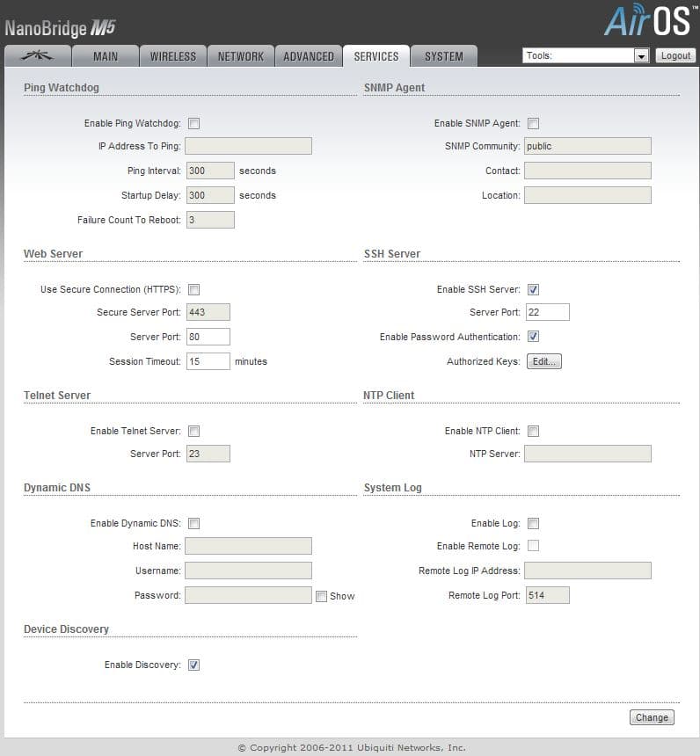Switch to the WIRELESS tab
This screenshot has height=756, width=700.
click(x=172, y=56)
